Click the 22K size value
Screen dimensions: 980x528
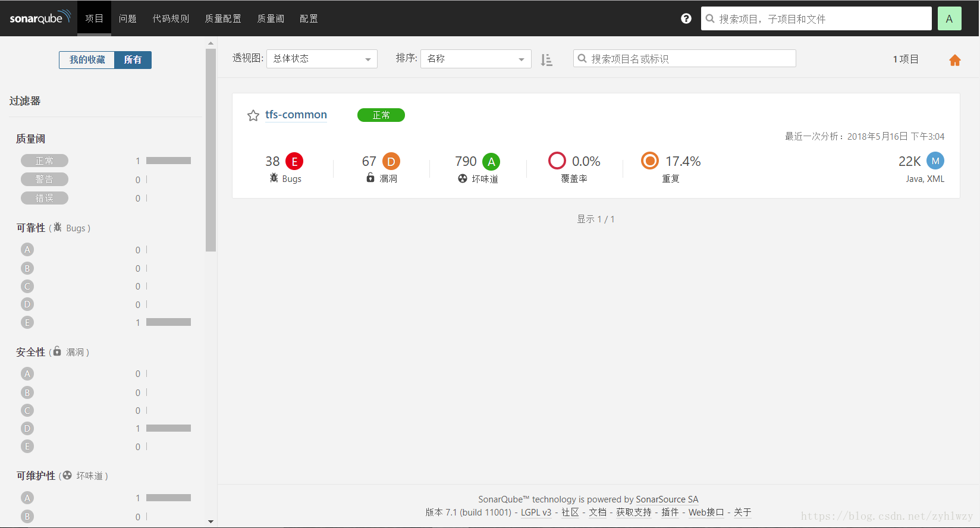(x=910, y=161)
